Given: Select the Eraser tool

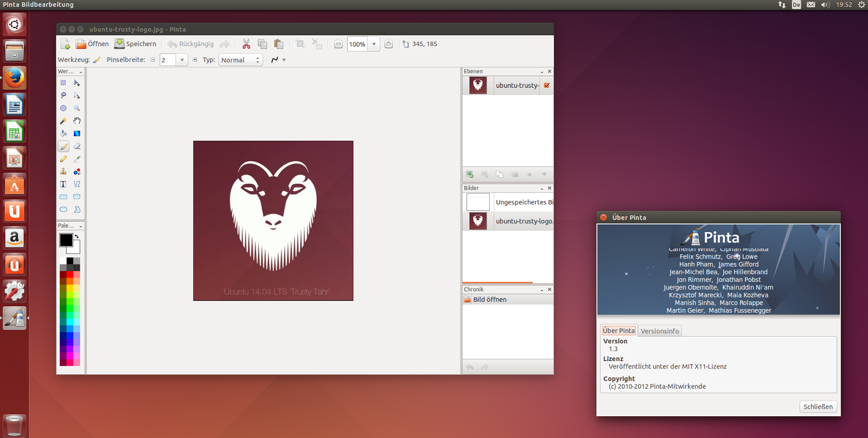Looking at the screenshot, I should coord(77,146).
